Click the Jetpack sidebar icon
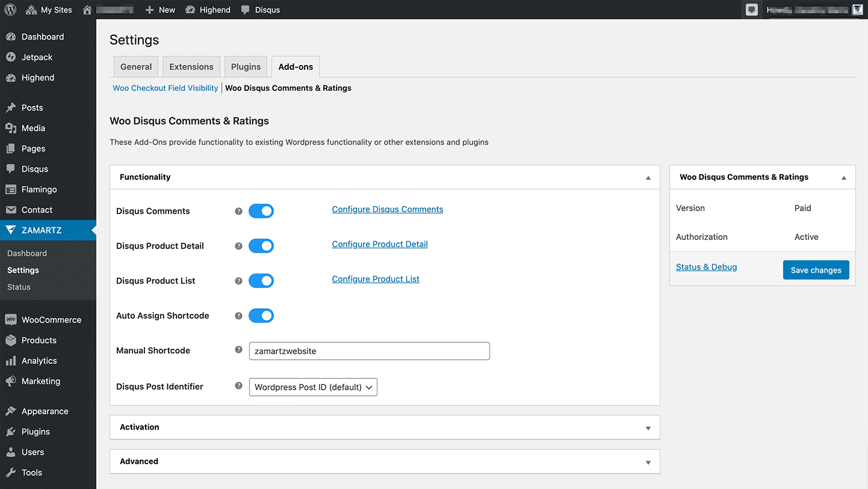This screenshot has height=489, width=868. [x=11, y=57]
